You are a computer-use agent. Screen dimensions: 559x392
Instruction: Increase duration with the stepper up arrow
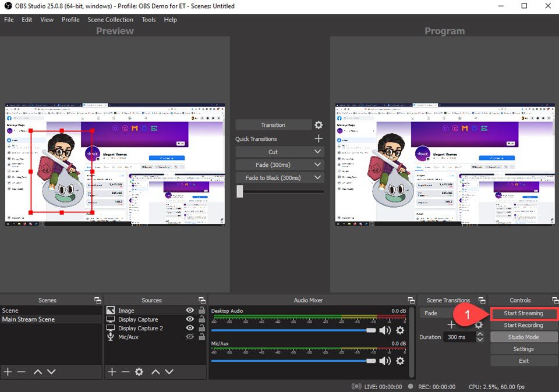pyautogui.click(x=480, y=333)
